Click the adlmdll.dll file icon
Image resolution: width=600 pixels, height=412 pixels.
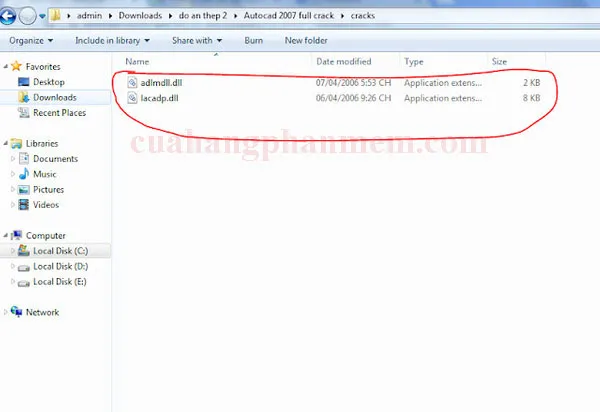pyautogui.click(x=132, y=82)
